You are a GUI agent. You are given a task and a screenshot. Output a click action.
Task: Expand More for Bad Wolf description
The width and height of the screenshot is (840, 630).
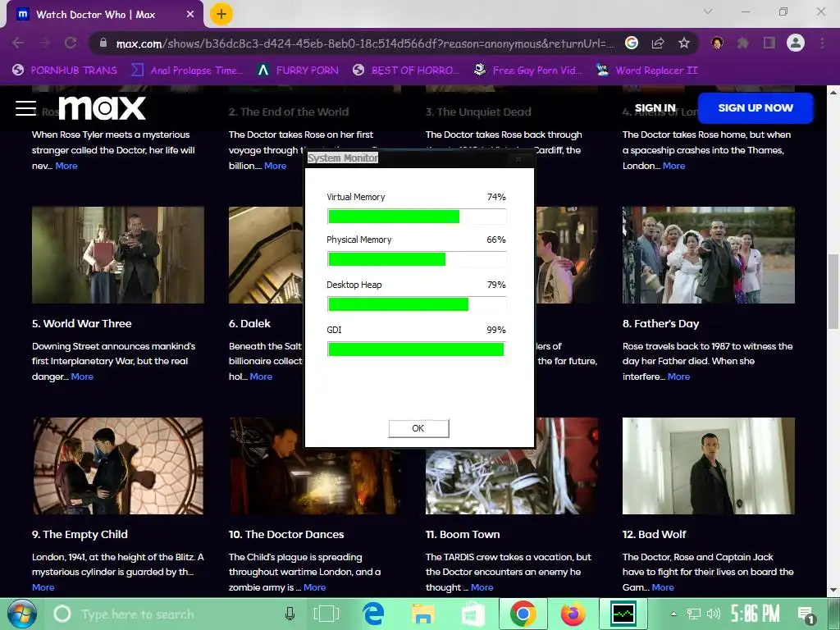[663, 587]
